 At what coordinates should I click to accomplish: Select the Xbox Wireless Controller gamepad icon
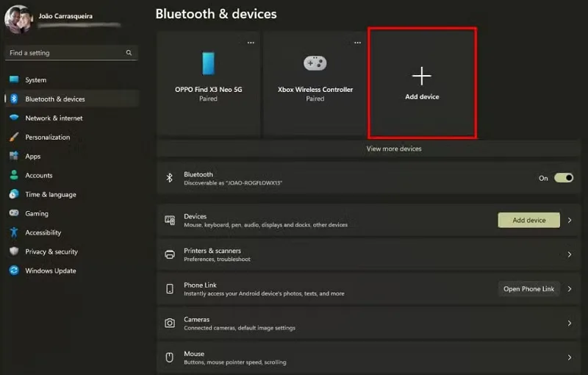tap(315, 63)
